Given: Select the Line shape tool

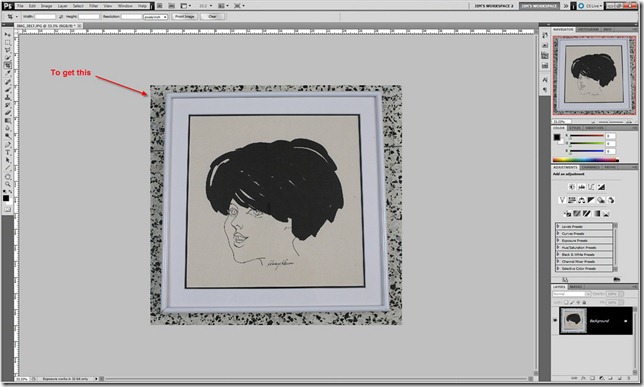Looking at the screenshot, I should (7, 168).
